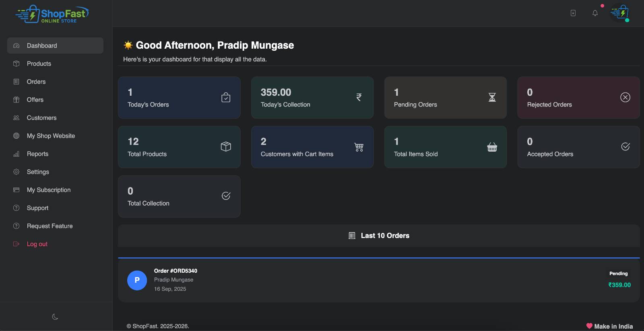Click the rupee icon on Today's Collection

pyautogui.click(x=359, y=97)
